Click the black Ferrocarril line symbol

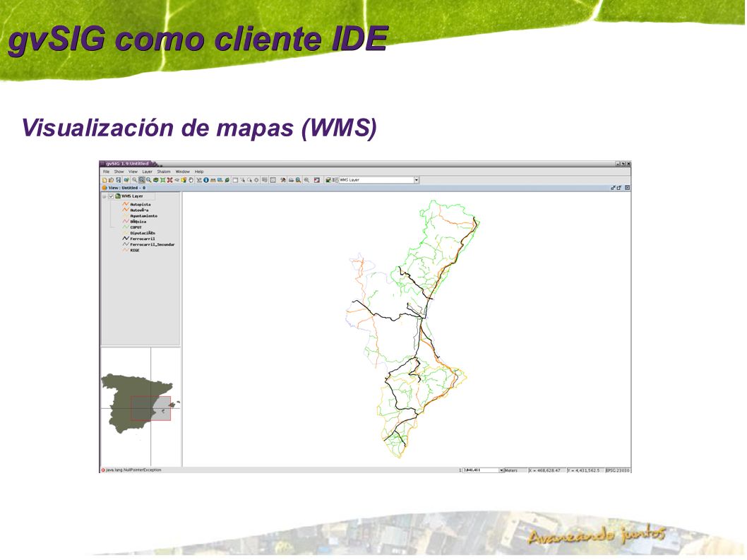[x=126, y=238]
